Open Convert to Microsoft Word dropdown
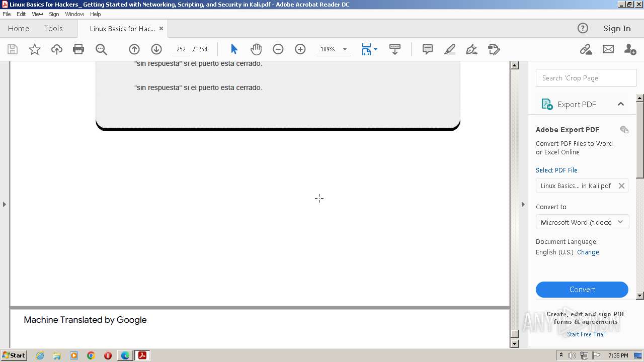The width and height of the screenshot is (644, 362). point(582,222)
